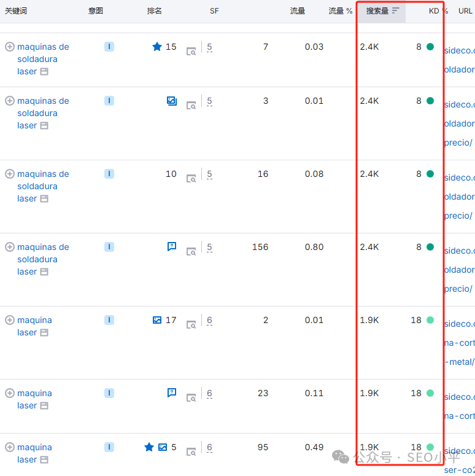
Task: Click plus icon for maquina laser traffic 23
Action: 10,393
